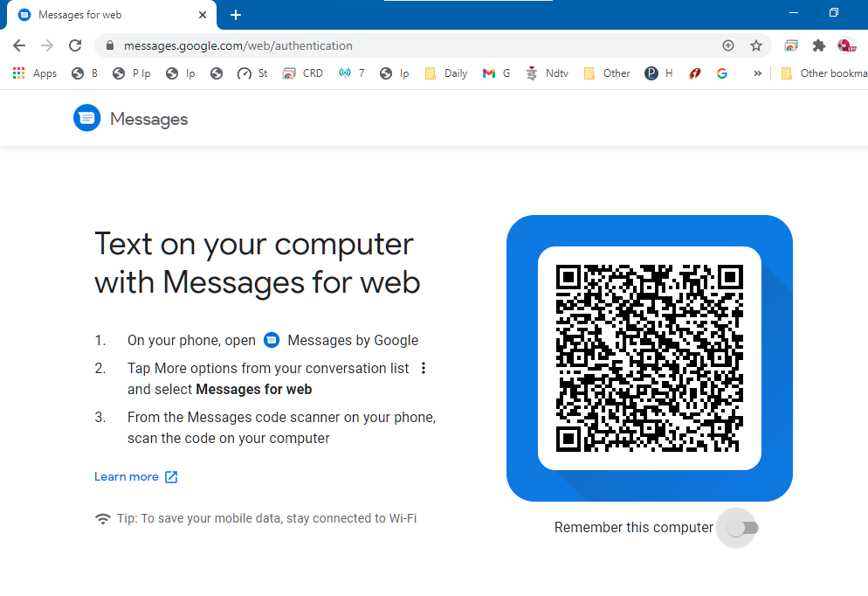Click the browser Forward arrow
This screenshot has width=868, height=596.
click(48, 45)
